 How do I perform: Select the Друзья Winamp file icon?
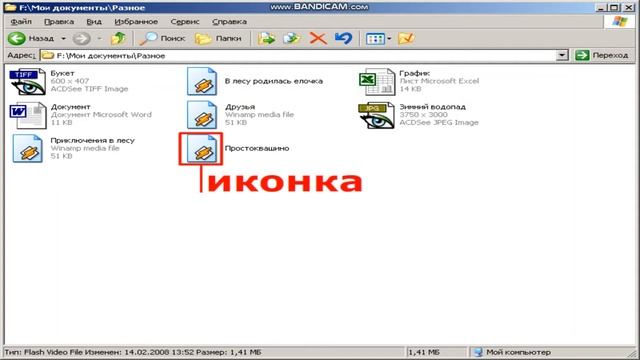coord(202,115)
